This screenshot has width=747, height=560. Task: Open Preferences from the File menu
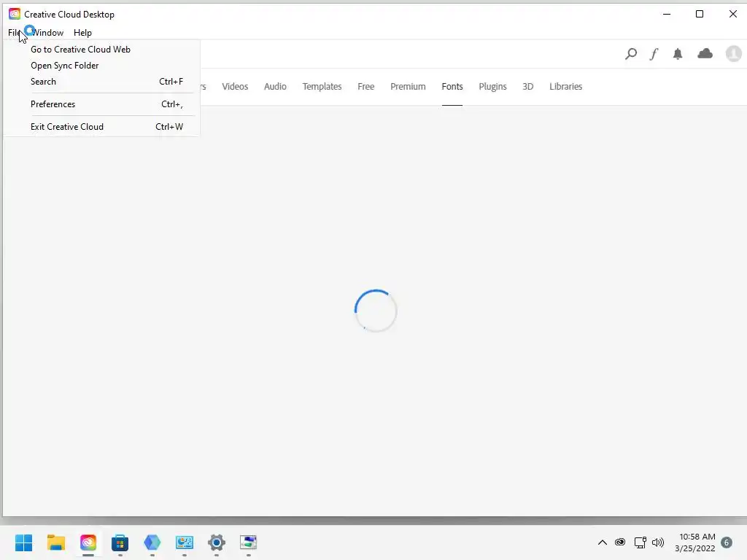[101, 104]
